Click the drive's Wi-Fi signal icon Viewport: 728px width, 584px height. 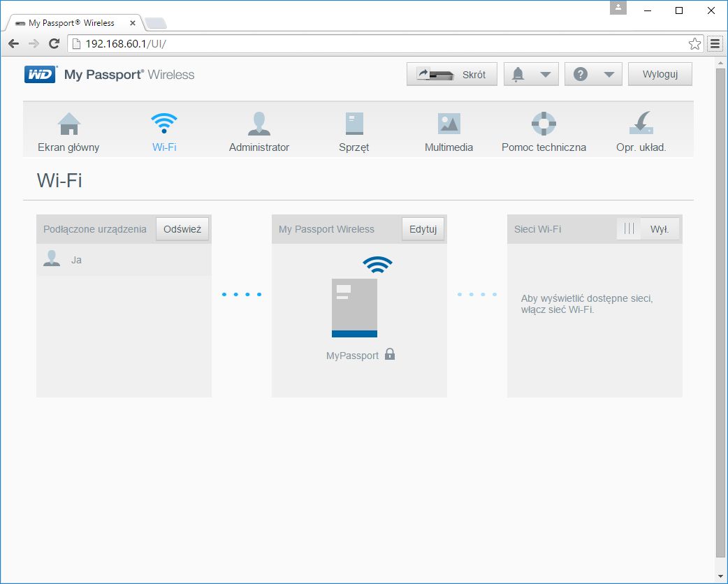[x=377, y=265]
